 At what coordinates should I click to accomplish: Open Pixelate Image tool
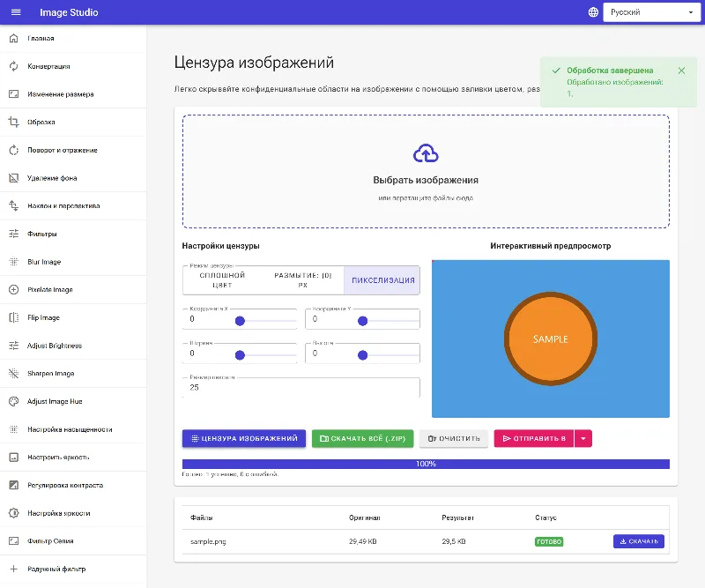click(x=73, y=289)
